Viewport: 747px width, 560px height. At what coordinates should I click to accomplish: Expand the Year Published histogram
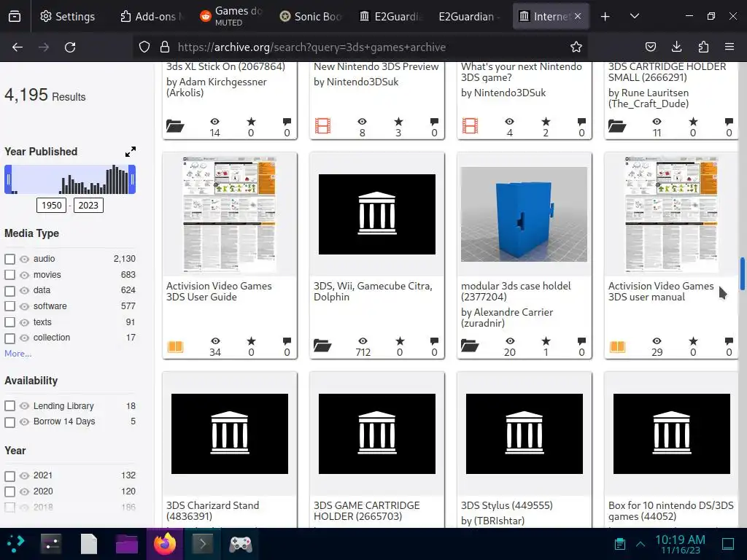130,152
